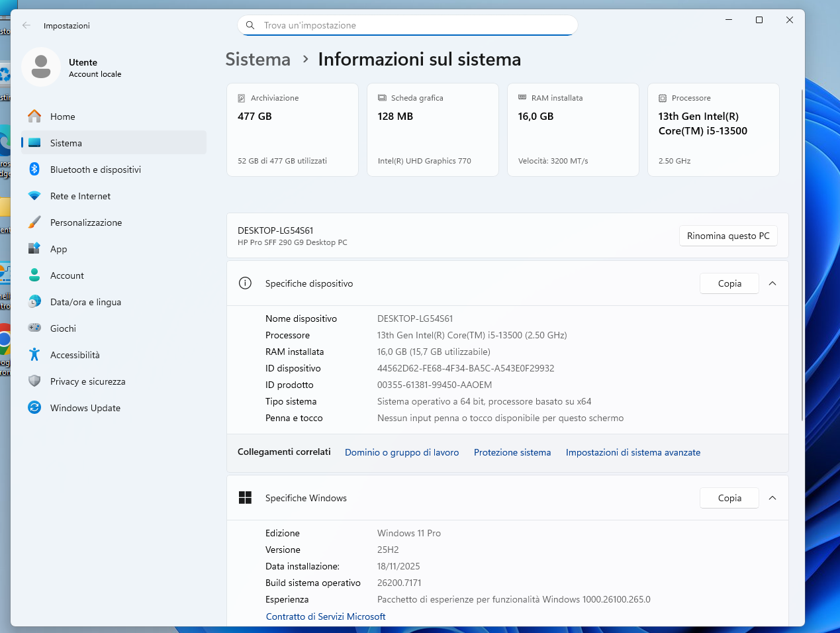Click the user avatar picture

pyautogui.click(x=41, y=67)
